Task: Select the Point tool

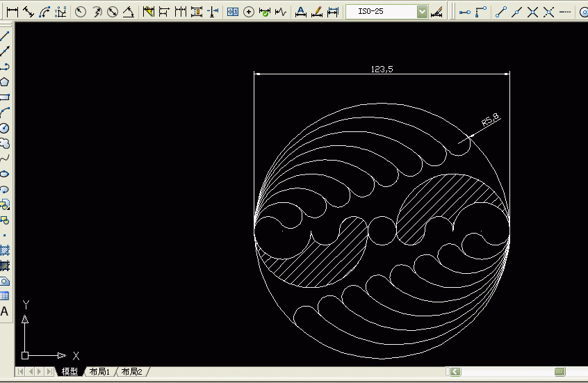Action: [5, 235]
